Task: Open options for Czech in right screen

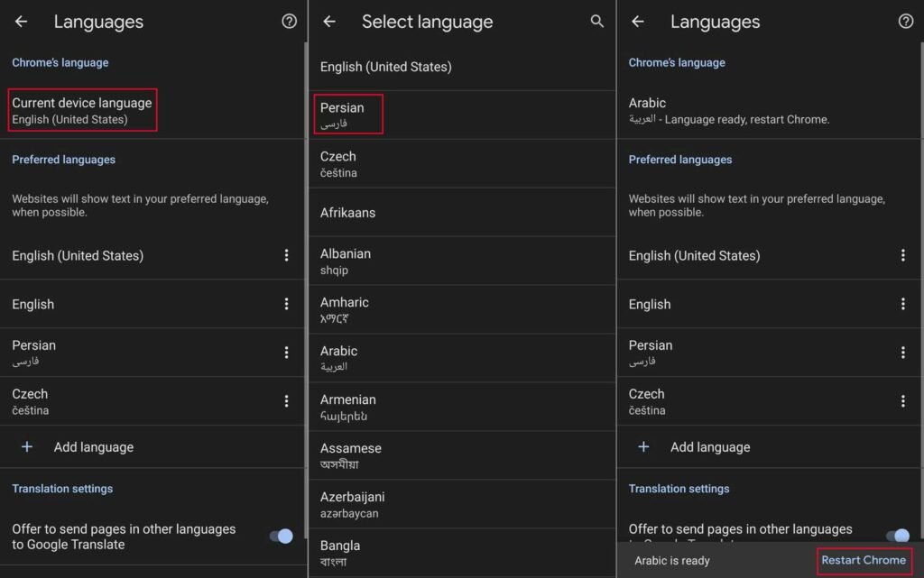Action: click(902, 401)
